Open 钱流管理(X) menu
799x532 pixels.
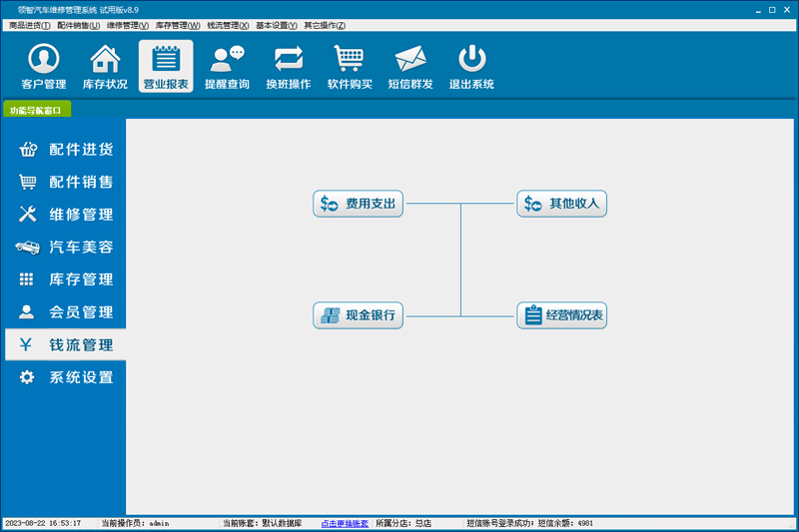[x=228, y=26]
